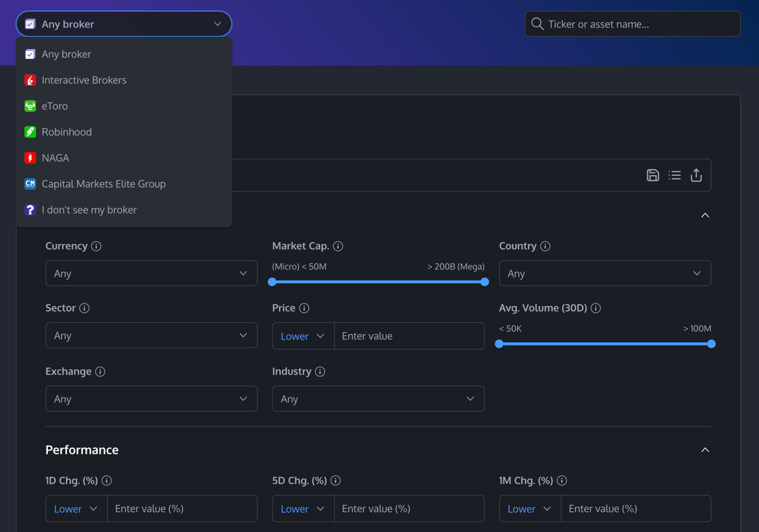Click the Price Enter value field

(409, 336)
